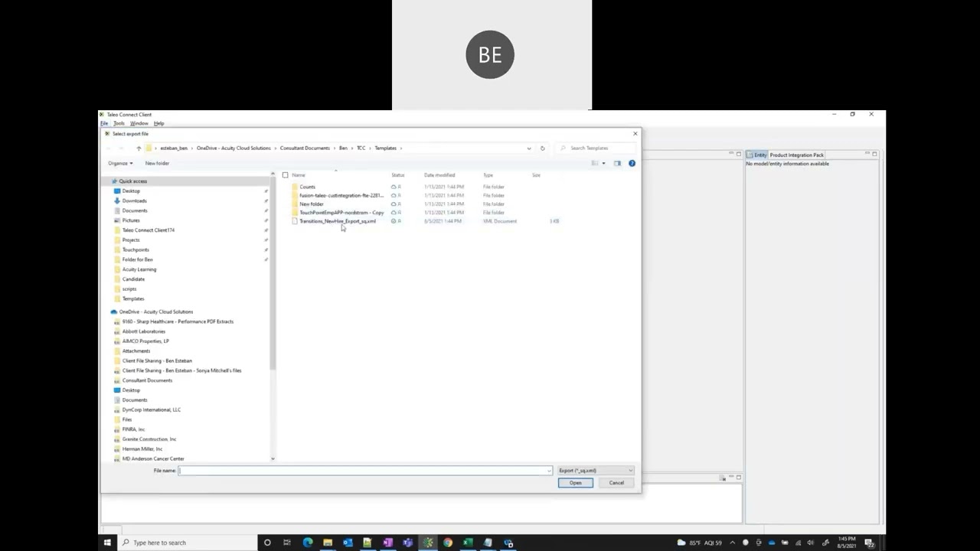Click the Up one level arrow
This screenshot has width=980, height=551.
pyautogui.click(x=139, y=148)
